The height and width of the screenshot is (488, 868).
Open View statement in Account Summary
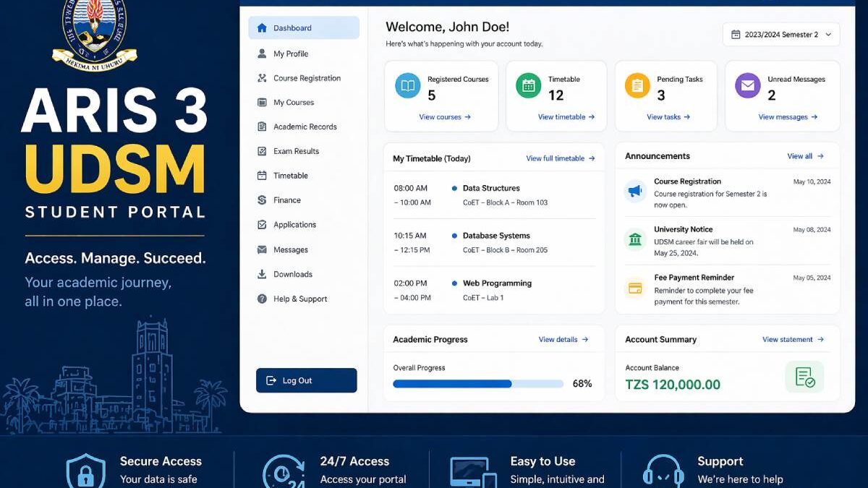point(793,339)
